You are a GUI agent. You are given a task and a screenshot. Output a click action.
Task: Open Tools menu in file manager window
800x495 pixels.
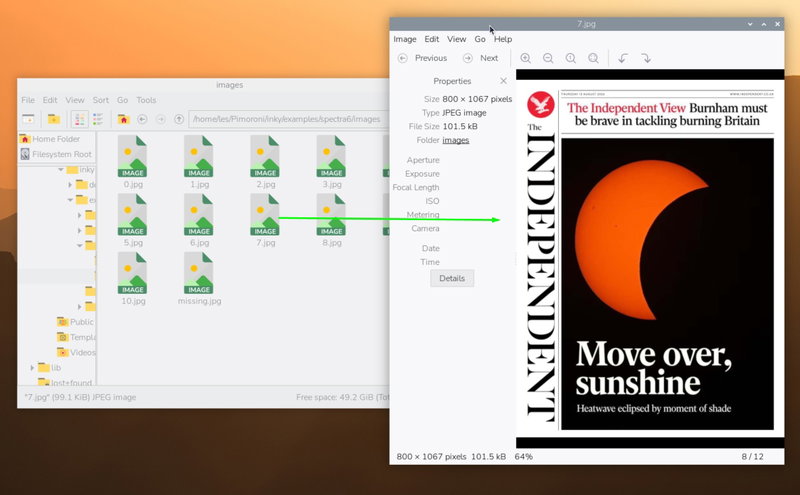coord(146,100)
